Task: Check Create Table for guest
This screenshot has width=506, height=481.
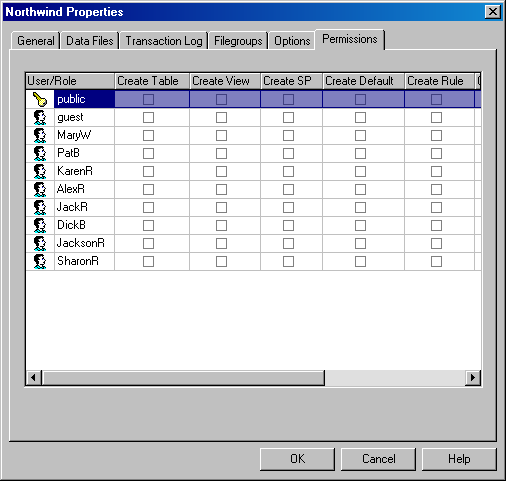Action: (x=148, y=117)
